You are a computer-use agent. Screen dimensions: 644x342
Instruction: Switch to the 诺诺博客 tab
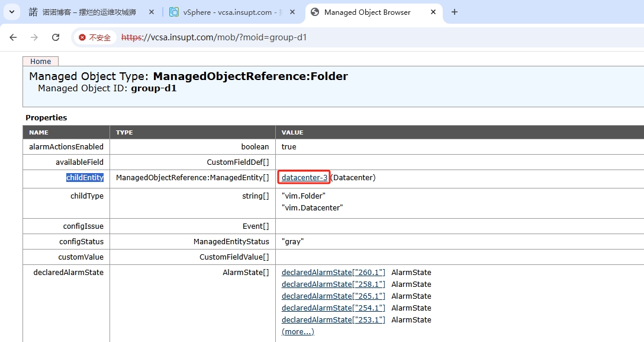tap(89, 12)
